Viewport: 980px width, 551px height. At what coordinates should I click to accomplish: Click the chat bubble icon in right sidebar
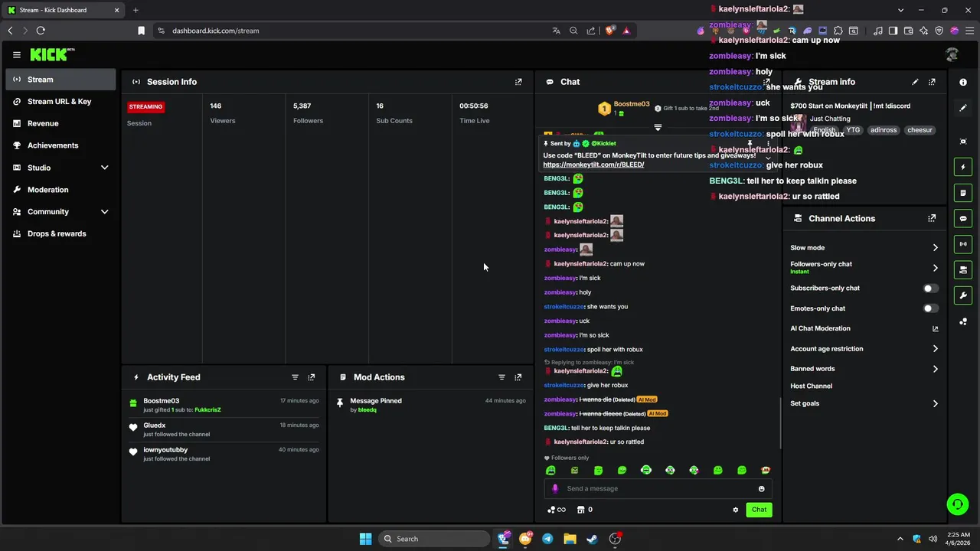(963, 218)
